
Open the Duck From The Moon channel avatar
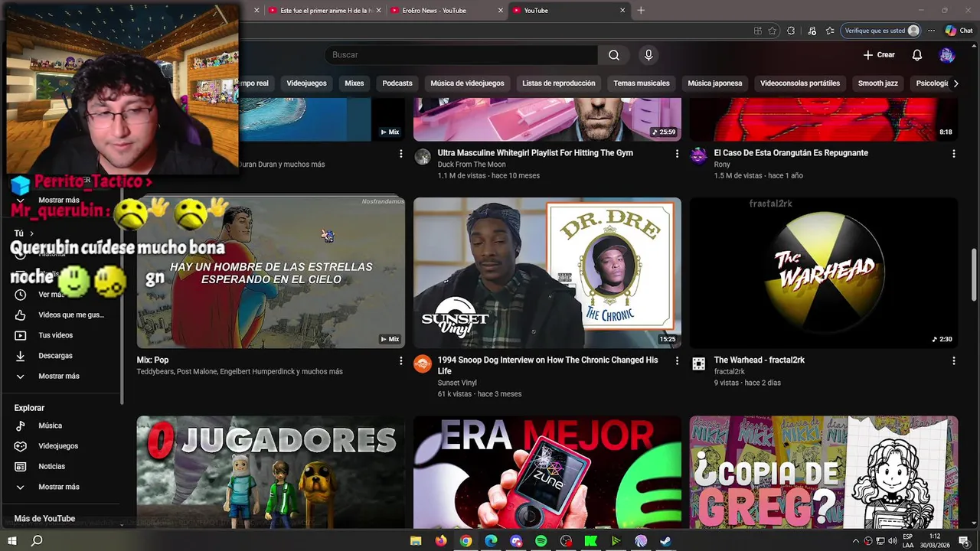click(423, 157)
